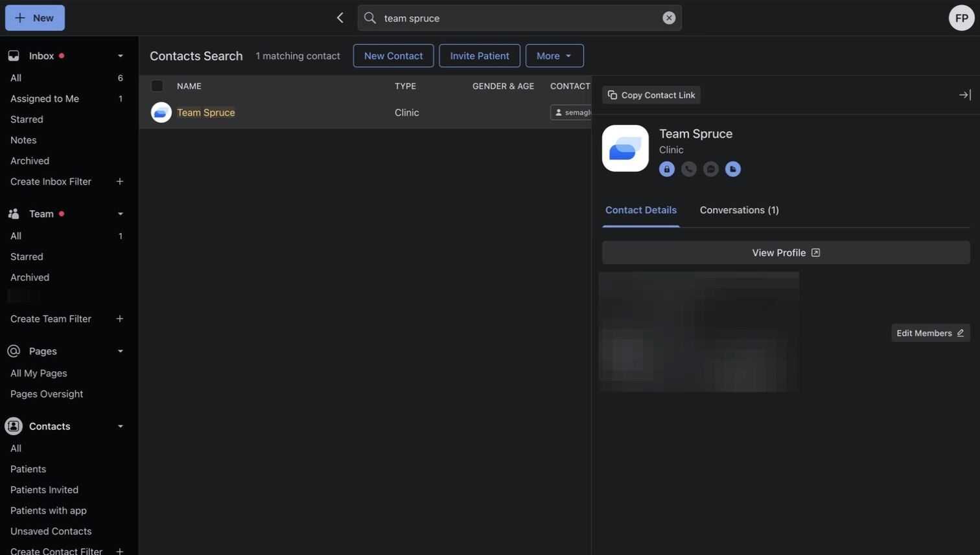
Task: Click the phone call icon for Team Spruce
Action: point(689,169)
